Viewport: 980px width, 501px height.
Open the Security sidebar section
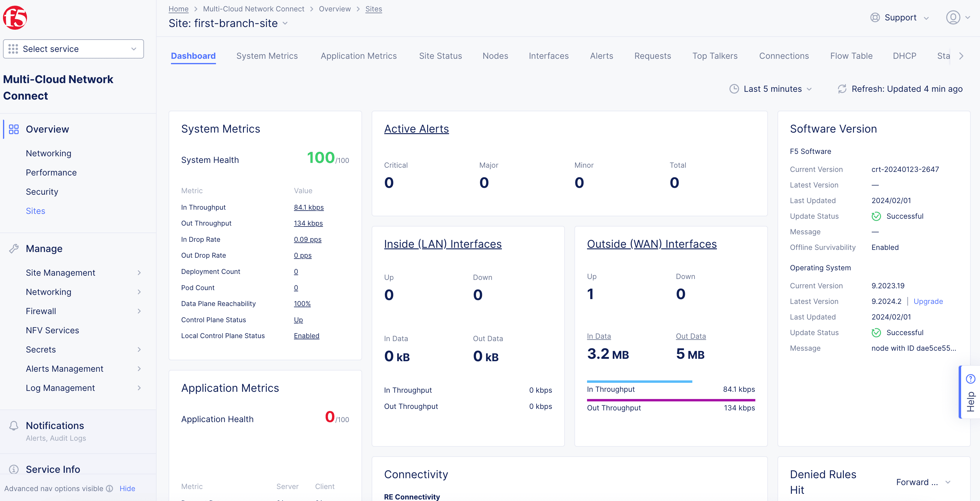pos(41,191)
